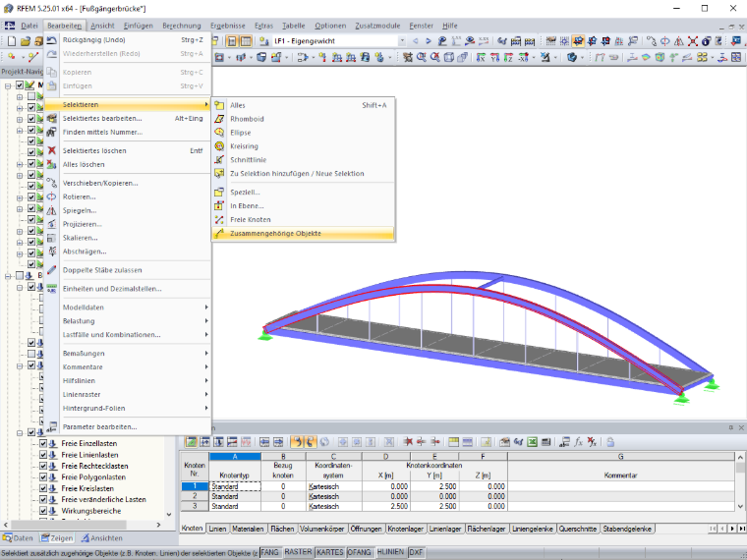Click the view in X direction icon
The image size is (747, 560).
coord(482,58)
